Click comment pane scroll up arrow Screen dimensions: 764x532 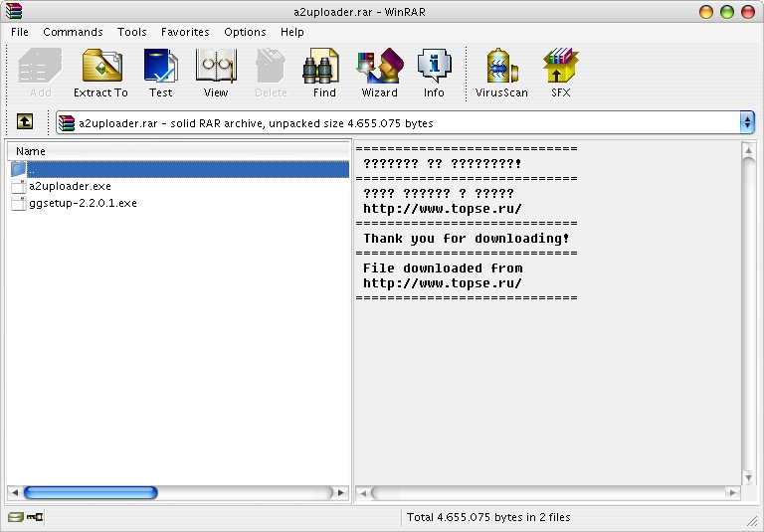point(748,150)
